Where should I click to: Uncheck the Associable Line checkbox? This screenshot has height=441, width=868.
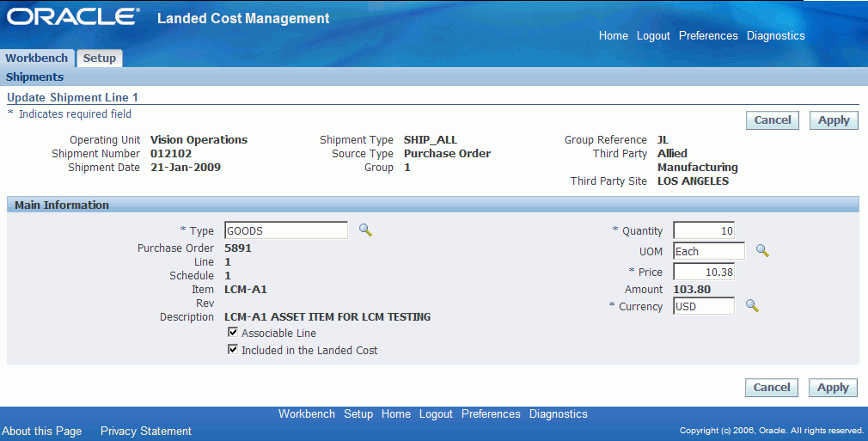[233, 333]
